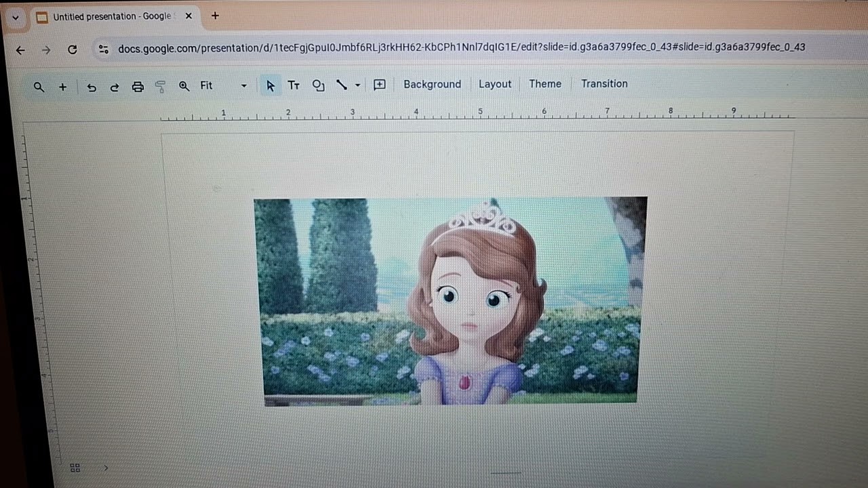Select the Line tool
Screen dimensions: 868x488
(x=342, y=85)
